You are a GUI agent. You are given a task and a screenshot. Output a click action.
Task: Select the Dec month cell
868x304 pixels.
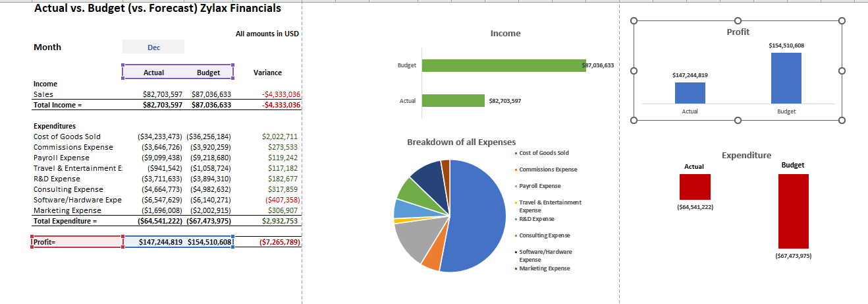click(x=153, y=47)
